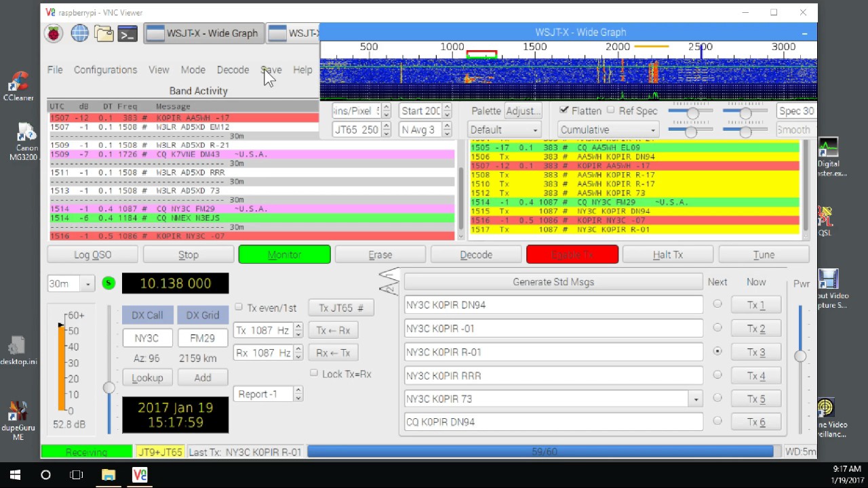
Task: Enable the Ref Spec checkbox
Action: (610, 110)
